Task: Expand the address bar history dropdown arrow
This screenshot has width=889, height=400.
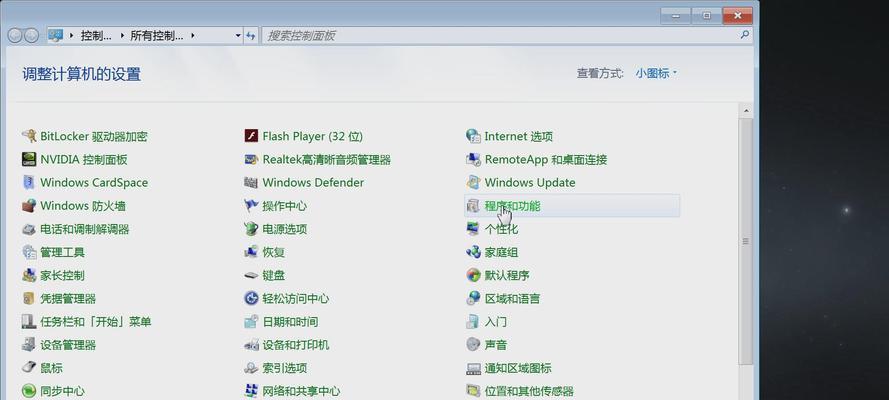Action: [x=238, y=36]
